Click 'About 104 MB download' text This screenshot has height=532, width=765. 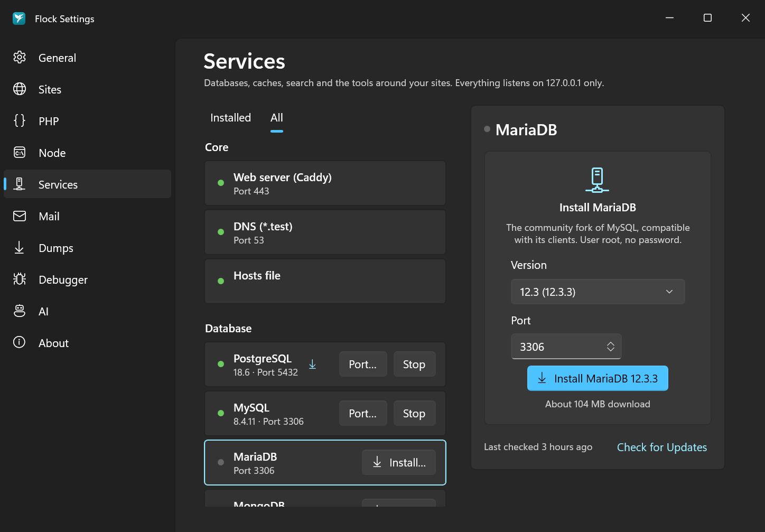click(598, 404)
